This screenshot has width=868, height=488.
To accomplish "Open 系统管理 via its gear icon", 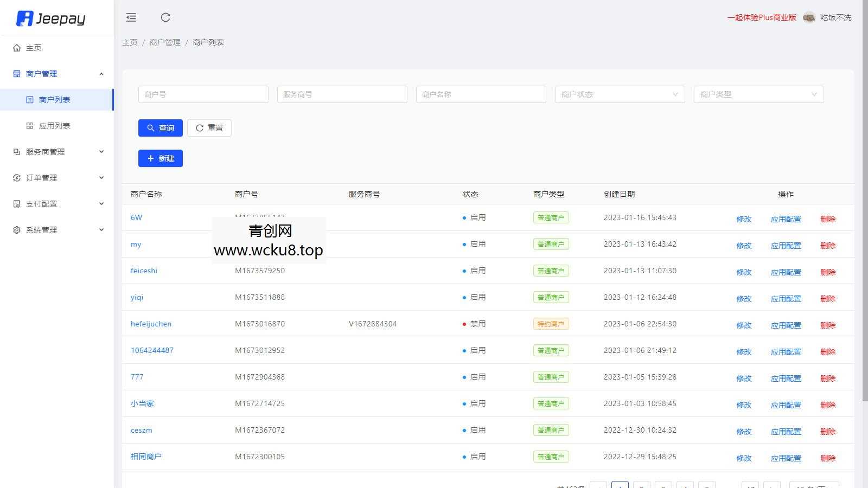I will [16, 229].
